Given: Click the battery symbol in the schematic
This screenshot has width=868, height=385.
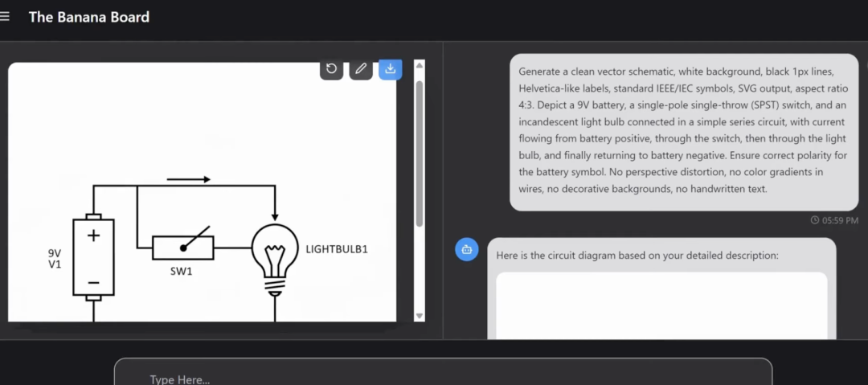Looking at the screenshot, I should coord(94,257).
